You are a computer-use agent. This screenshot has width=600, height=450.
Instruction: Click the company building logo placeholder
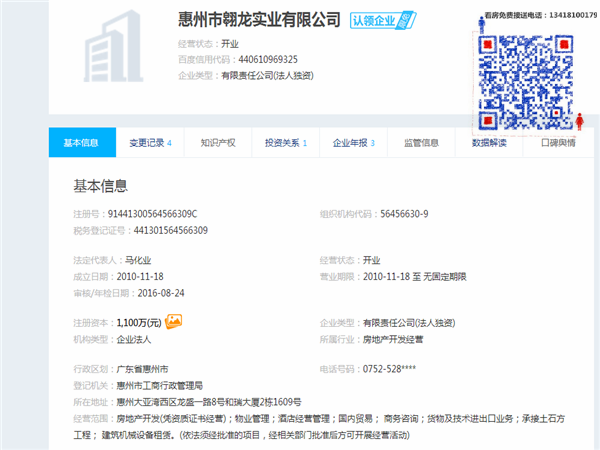[x=113, y=46]
